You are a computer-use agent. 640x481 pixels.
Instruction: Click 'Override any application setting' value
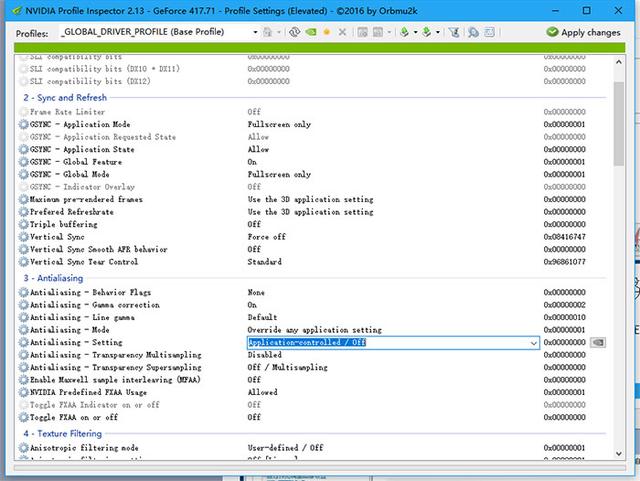click(315, 330)
